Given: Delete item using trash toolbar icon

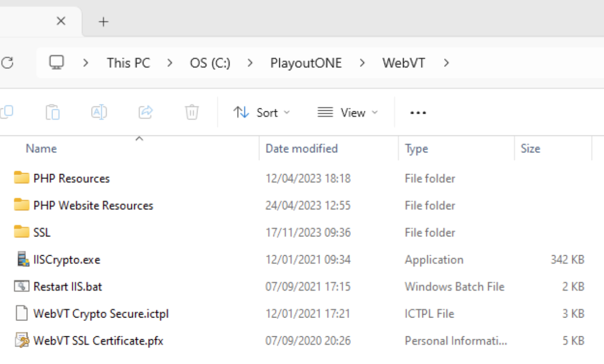Looking at the screenshot, I should (x=192, y=112).
